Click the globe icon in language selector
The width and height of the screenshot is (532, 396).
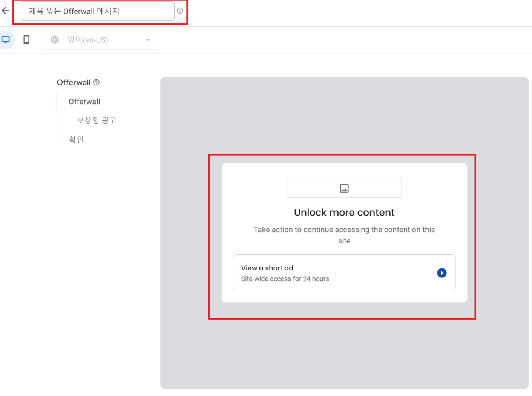pos(55,40)
